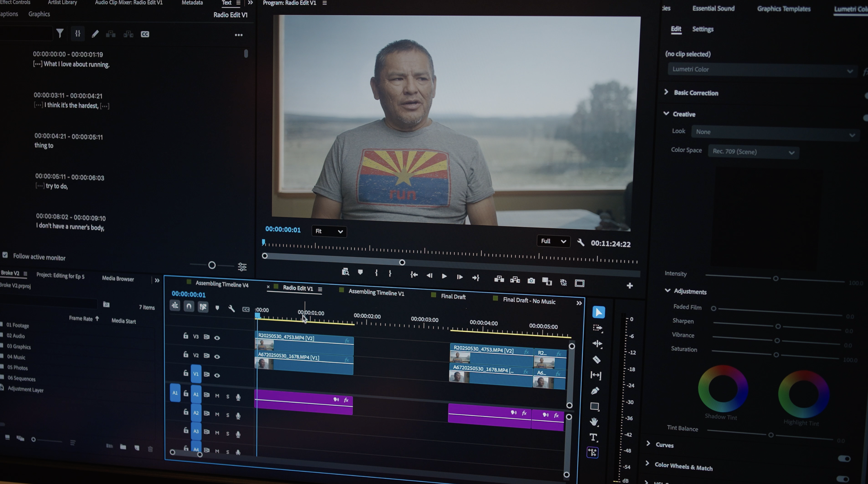Open the Fit zoom dropdown in Program monitor
868x484 pixels.
tap(328, 231)
